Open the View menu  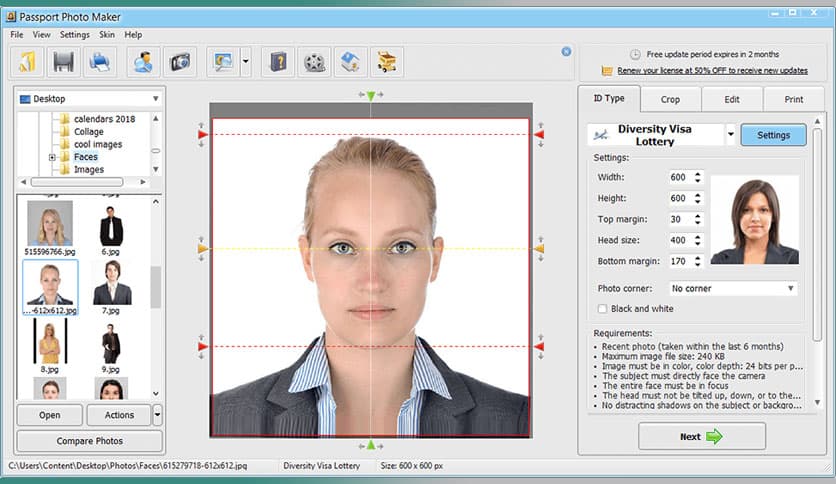42,35
